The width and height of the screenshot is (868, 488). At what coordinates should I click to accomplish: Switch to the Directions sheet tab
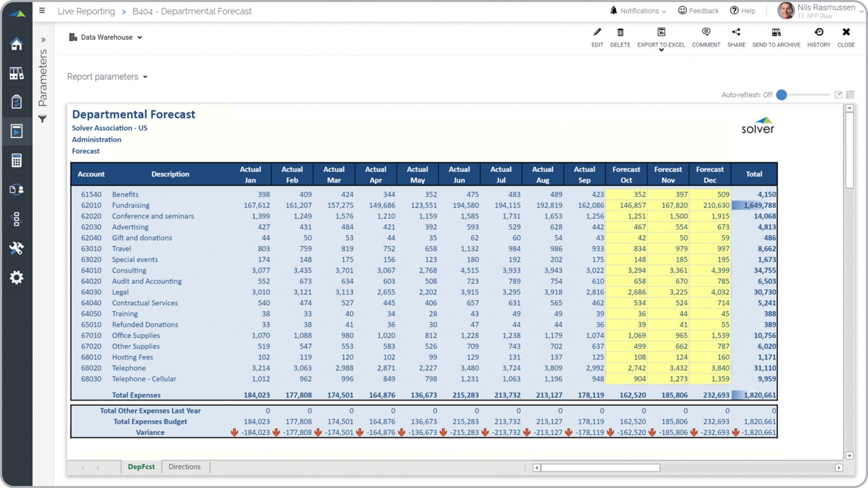[x=184, y=467]
